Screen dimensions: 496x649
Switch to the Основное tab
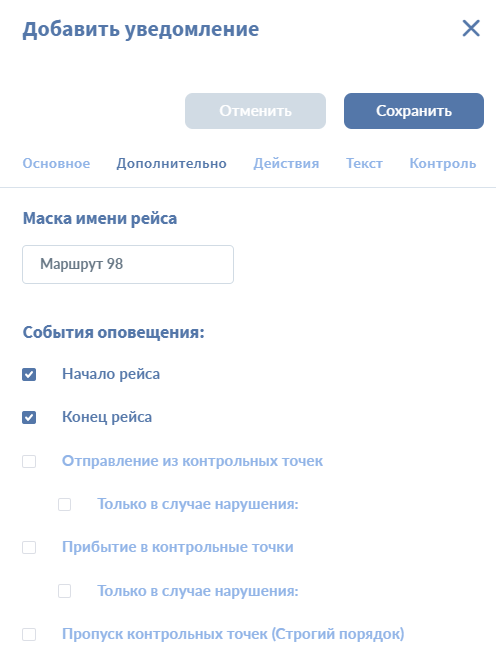(x=56, y=163)
